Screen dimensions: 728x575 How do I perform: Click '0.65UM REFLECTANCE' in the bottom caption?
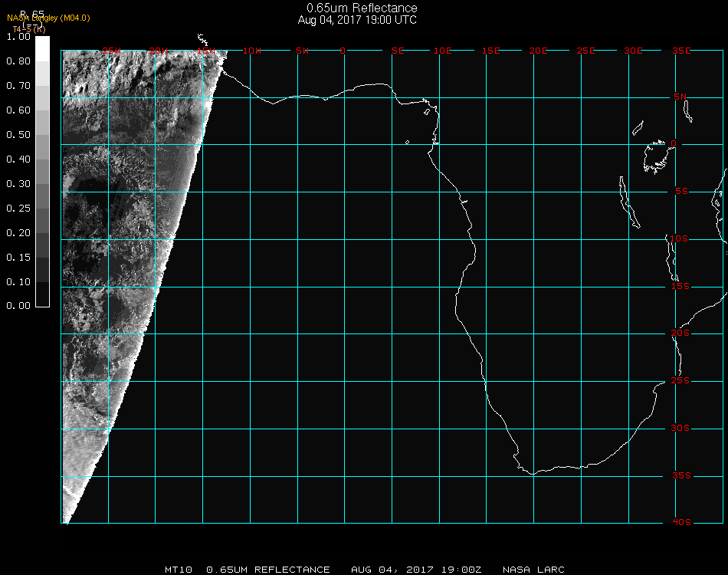pos(268,570)
